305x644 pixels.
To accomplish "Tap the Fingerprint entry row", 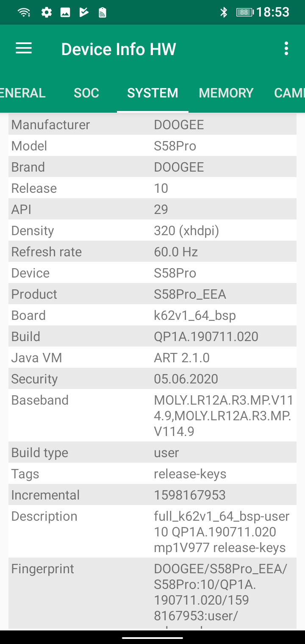I will tap(152, 592).
